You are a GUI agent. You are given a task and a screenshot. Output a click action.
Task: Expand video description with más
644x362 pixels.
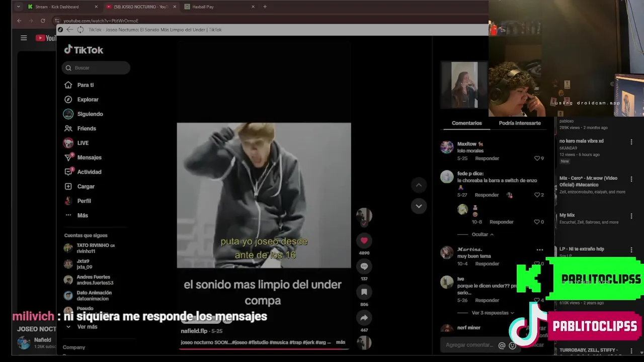tap(341, 342)
